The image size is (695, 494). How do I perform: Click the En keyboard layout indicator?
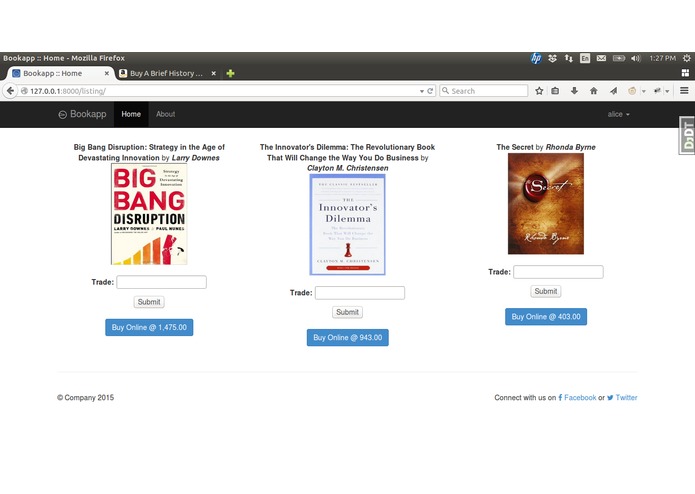pyautogui.click(x=585, y=58)
